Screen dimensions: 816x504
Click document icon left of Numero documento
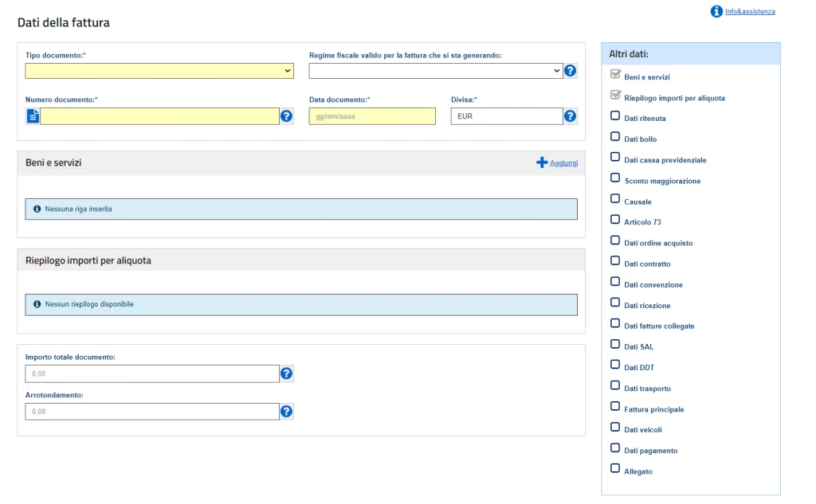33,116
